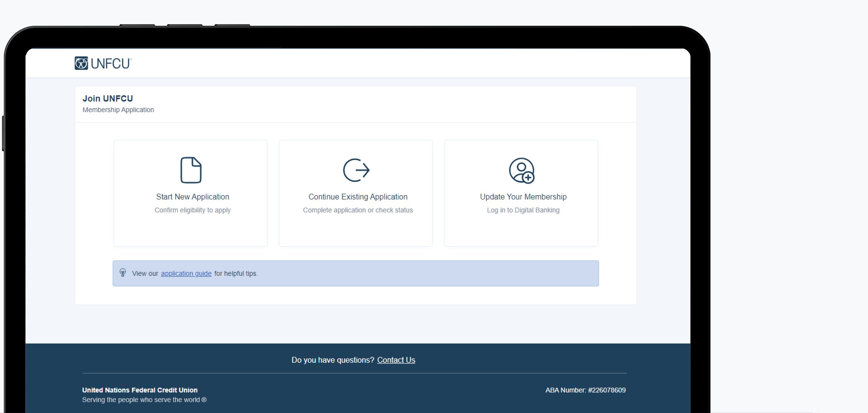The image size is (868, 413).
Task: Click 'United Nations Federal Credit Union' footer text
Action: 140,390
